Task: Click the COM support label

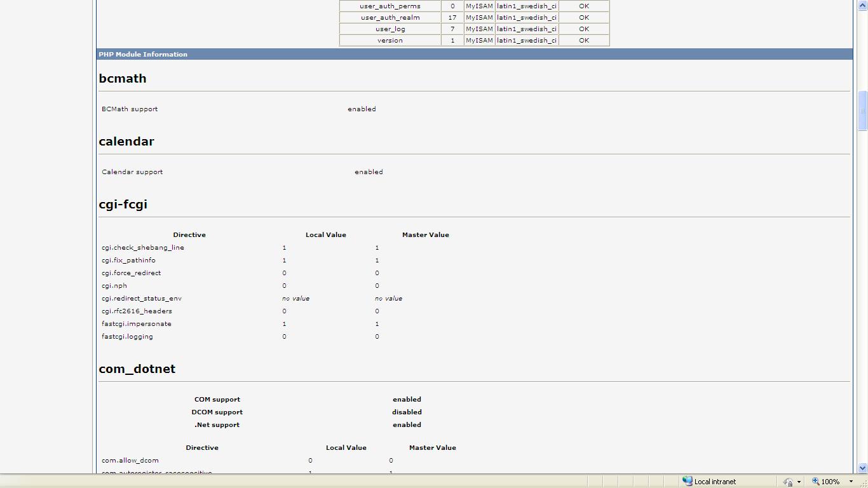Action: [x=217, y=399]
